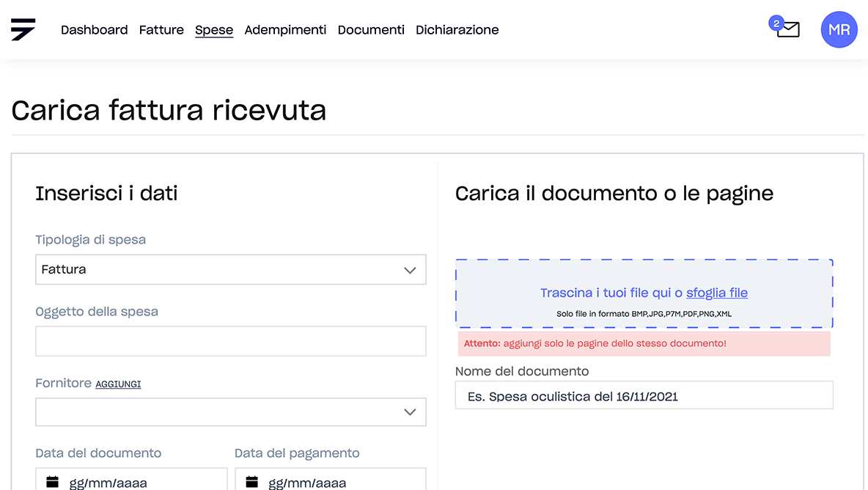Viewport: 868px width, 490px height.
Task: Click the AGGIUNGI link next to Fornitore
Action: [x=118, y=384]
